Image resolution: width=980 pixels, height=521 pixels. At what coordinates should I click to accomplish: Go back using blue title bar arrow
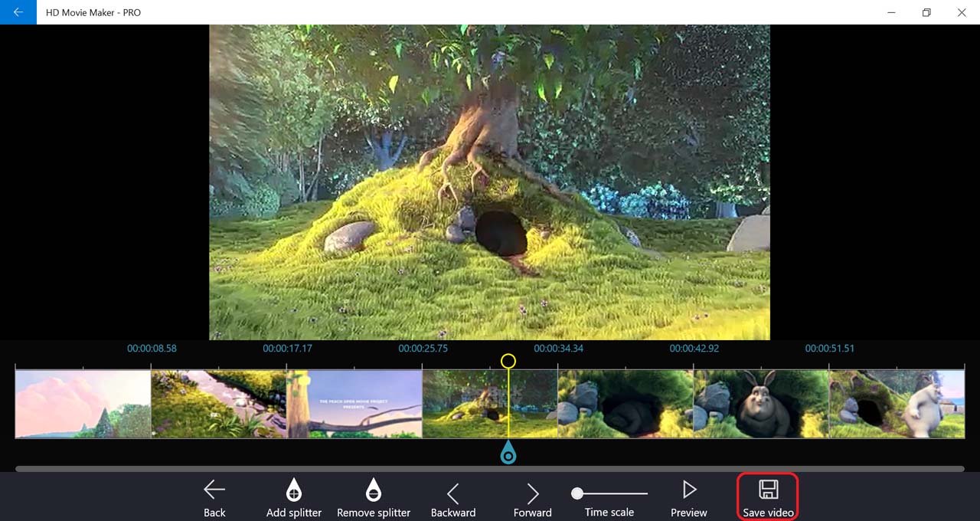click(x=18, y=12)
